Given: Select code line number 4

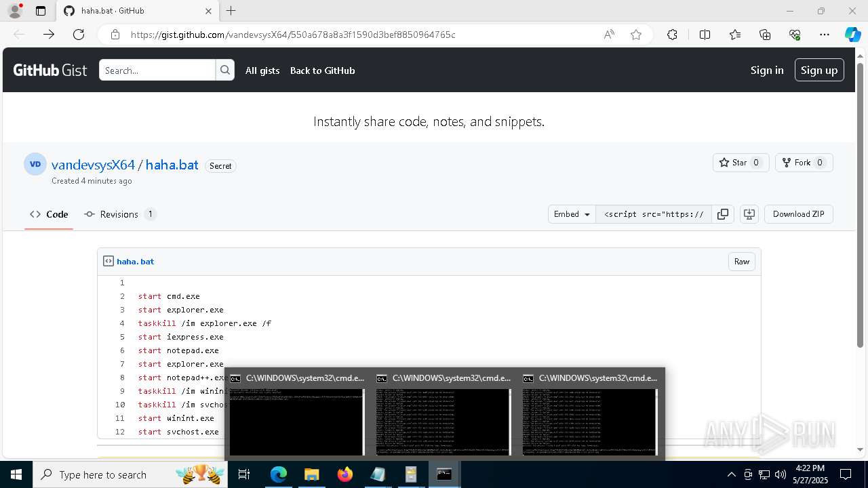Looking at the screenshot, I should click(x=122, y=323).
